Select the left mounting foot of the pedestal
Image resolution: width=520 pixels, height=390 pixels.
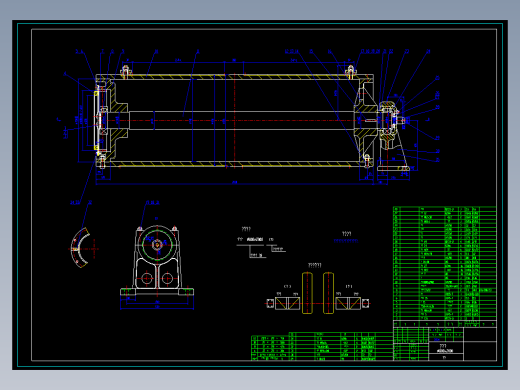128,292
